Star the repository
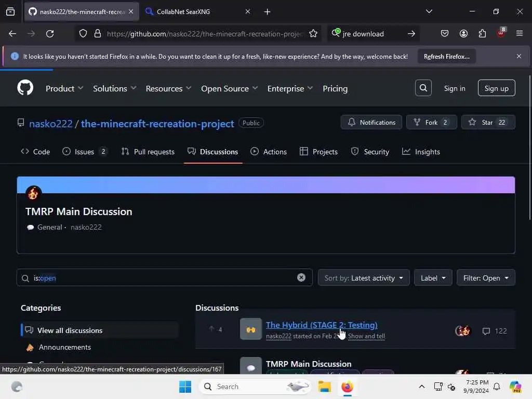 (488, 122)
